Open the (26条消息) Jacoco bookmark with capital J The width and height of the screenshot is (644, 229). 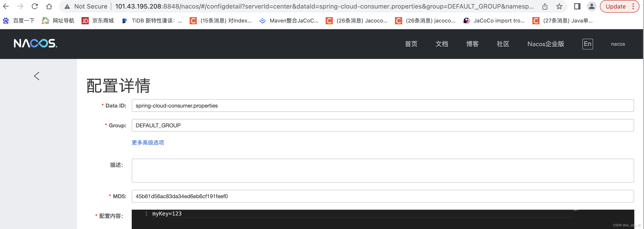[x=357, y=21]
